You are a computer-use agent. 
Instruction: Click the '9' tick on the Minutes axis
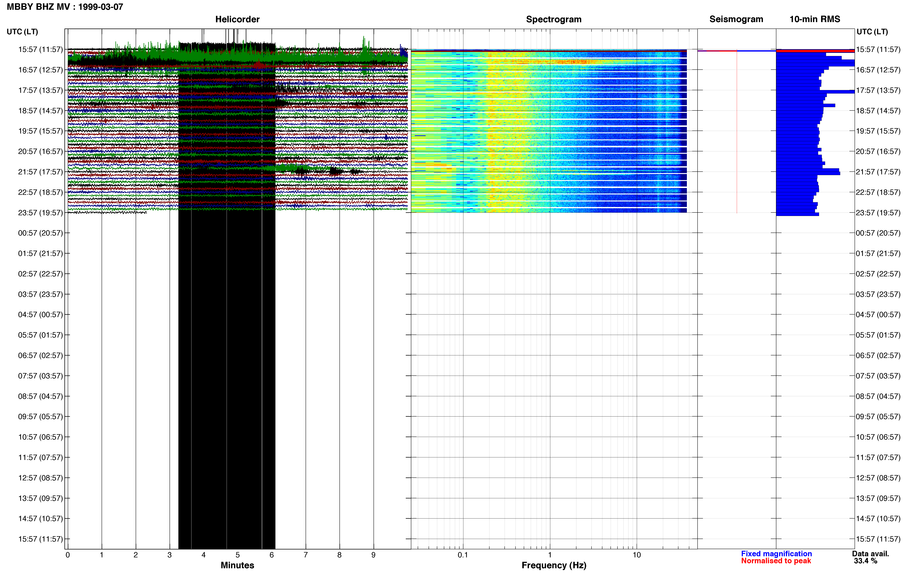coord(373,555)
